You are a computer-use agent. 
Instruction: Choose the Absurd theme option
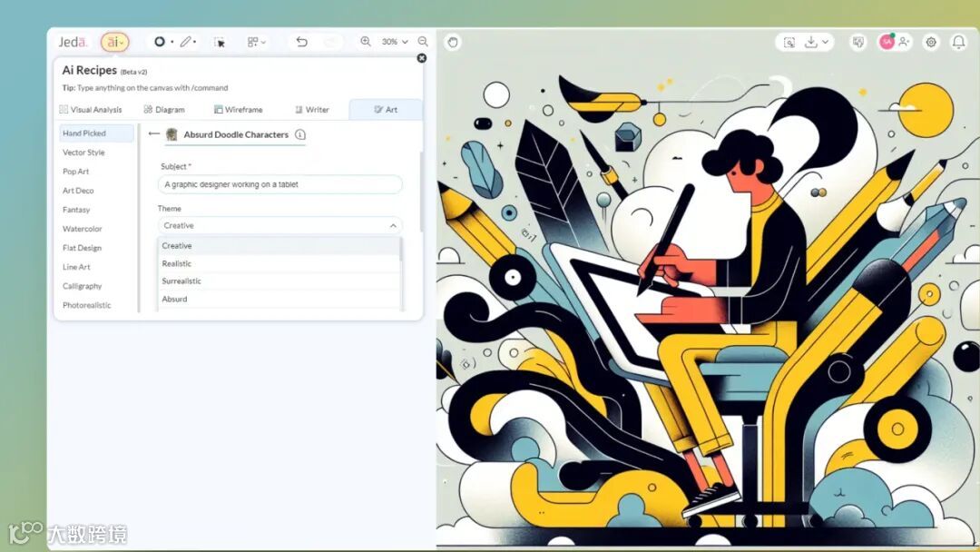279,299
